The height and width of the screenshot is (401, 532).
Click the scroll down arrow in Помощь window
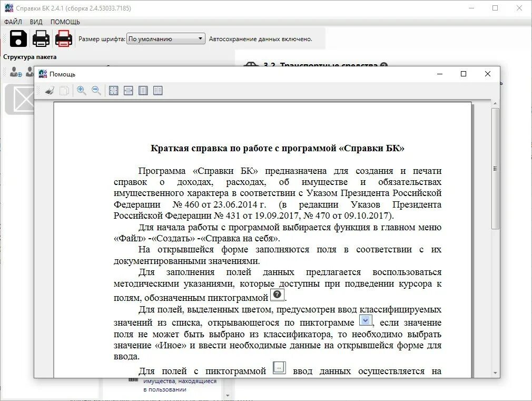click(495, 373)
